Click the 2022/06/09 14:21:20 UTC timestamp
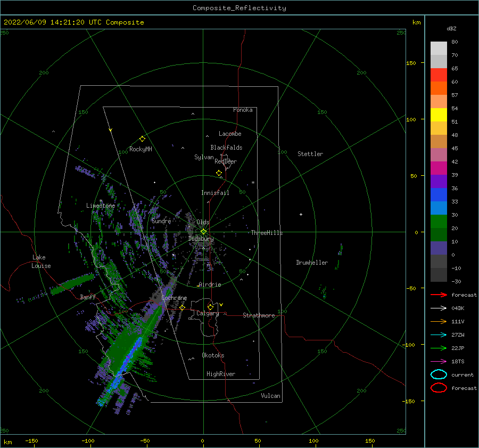Image resolution: width=479 pixels, height=448 pixels. pos(46,22)
